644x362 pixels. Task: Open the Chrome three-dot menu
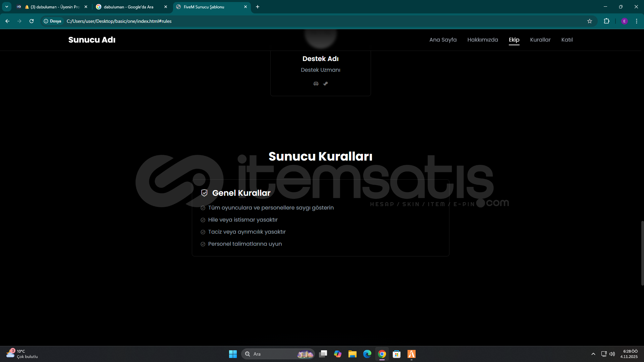coord(637,21)
